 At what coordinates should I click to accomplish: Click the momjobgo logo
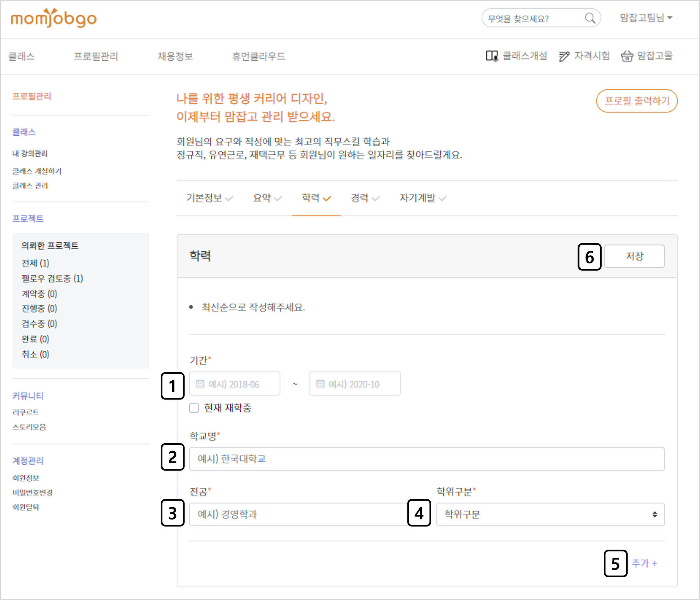54,18
